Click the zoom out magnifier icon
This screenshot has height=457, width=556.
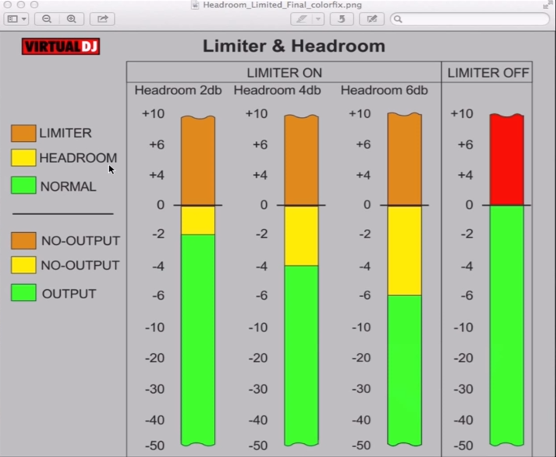[x=47, y=19]
